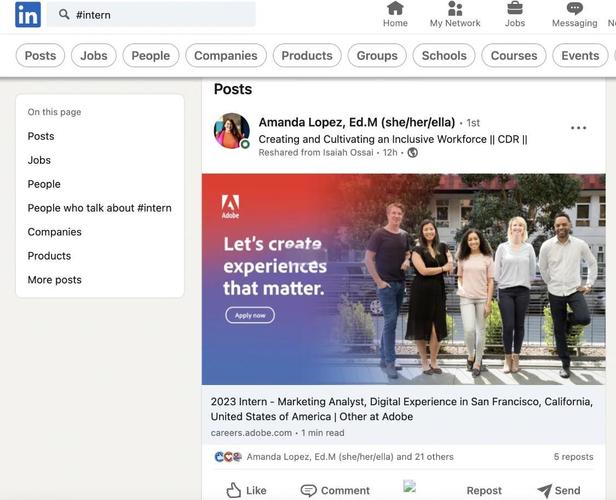Jump to More posts section
This screenshot has width=616, height=500.
(55, 280)
